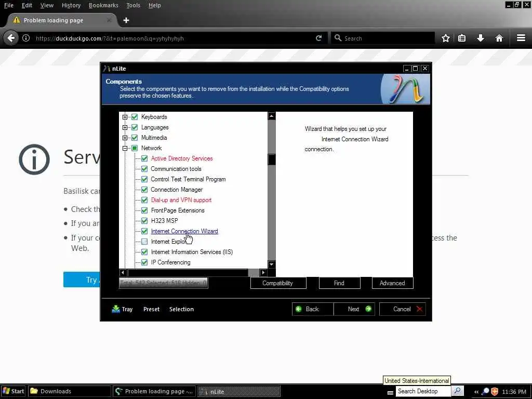Uncheck Communication tools checkbox

(x=144, y=169)
